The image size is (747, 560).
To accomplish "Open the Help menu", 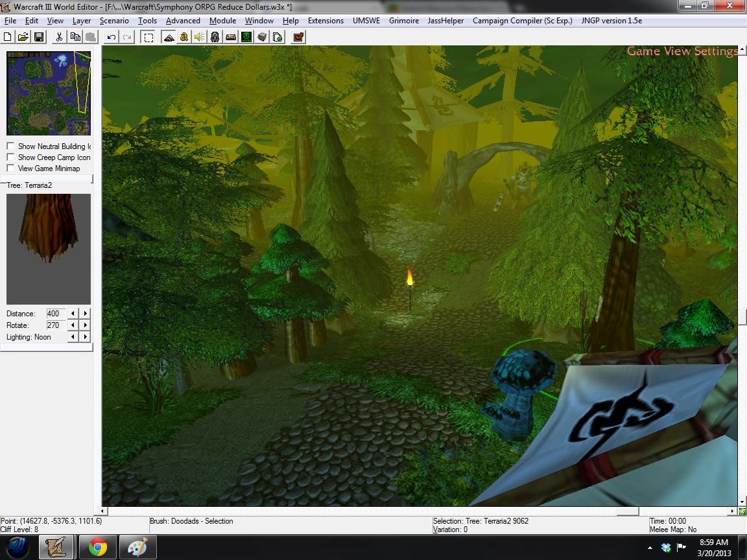I will [290, 21].
